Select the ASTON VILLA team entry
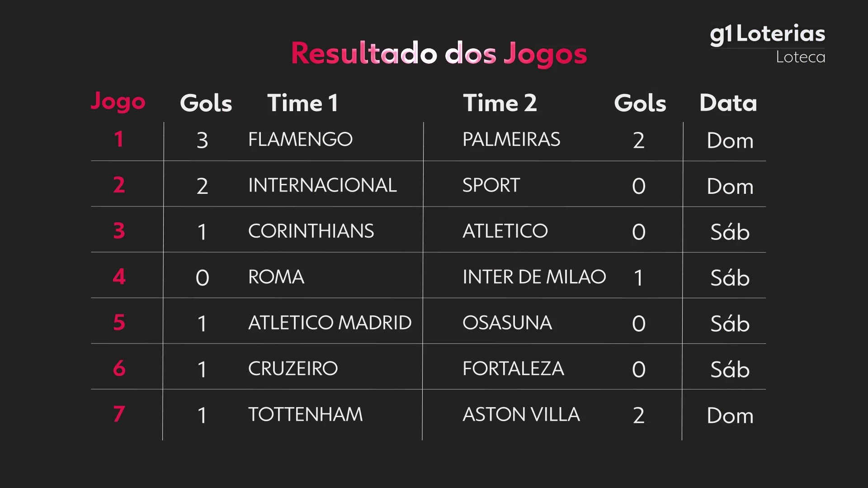The height and width of the screenshot is (488, 868). (x=521, y=415)
